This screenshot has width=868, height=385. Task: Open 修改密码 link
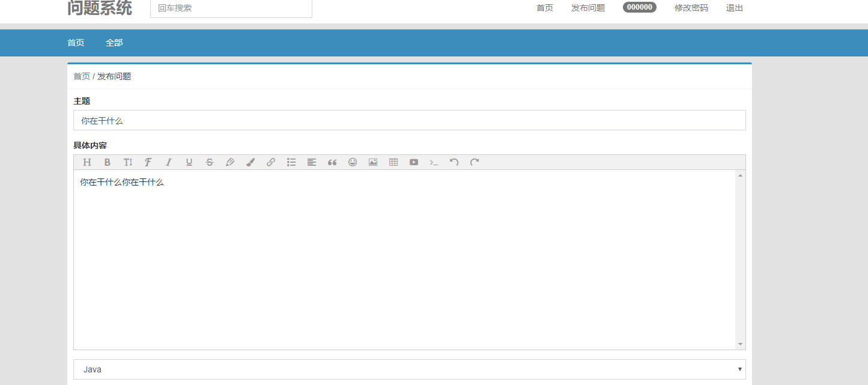[x=691, y=8]
